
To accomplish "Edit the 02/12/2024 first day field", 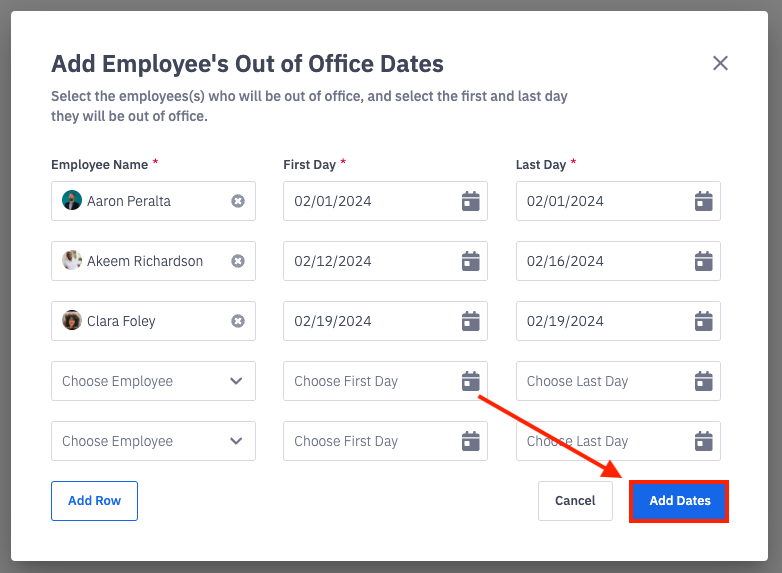I will [370, 261].
